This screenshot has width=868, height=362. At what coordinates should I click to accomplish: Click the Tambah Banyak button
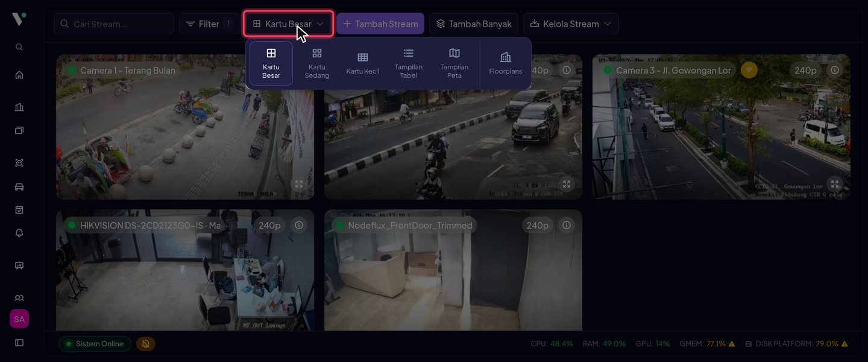point(474,24)
